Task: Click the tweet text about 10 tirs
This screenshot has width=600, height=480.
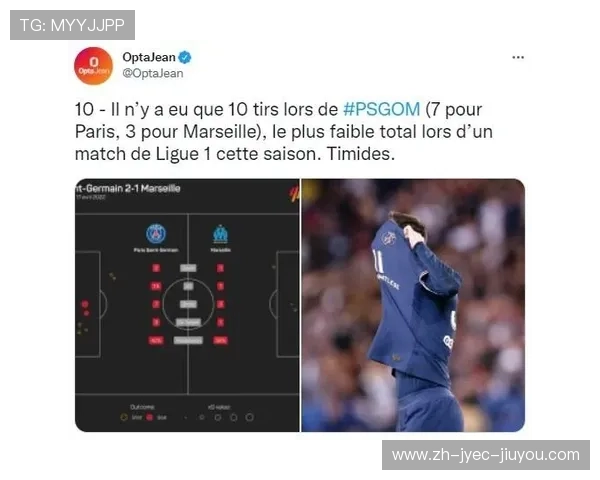Action: coord(284,132)
